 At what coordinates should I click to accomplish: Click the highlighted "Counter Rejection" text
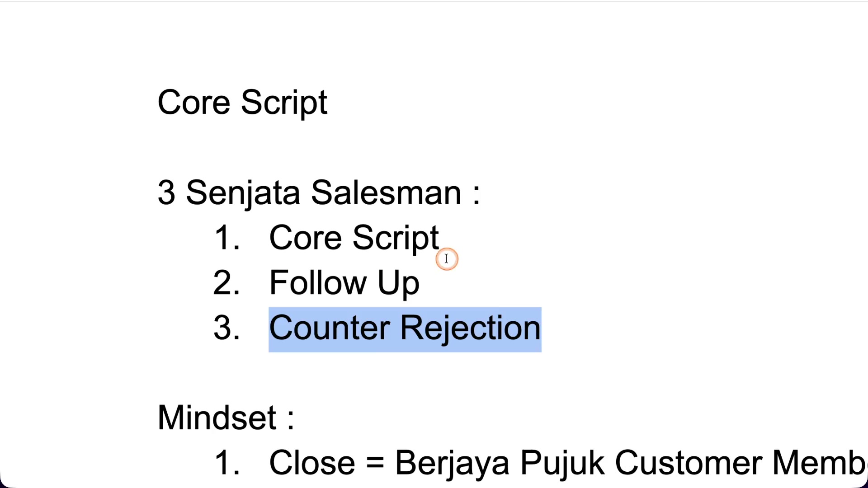pos(405,328)
